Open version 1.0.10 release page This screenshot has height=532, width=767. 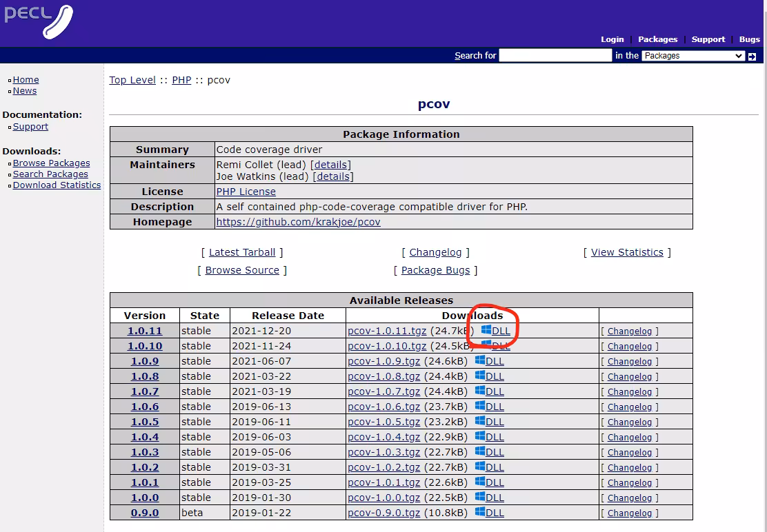point(145,346)
